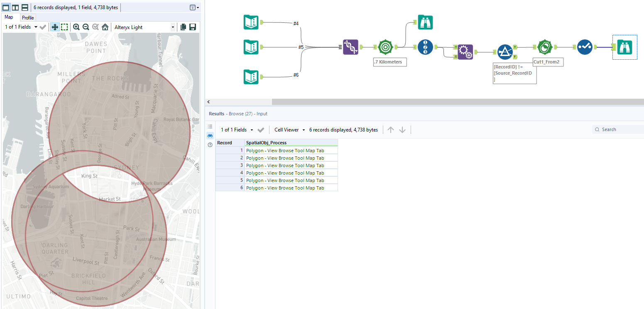Click the Input breadcrumb link in Results

pyautogui.click(x=262, y=113)
